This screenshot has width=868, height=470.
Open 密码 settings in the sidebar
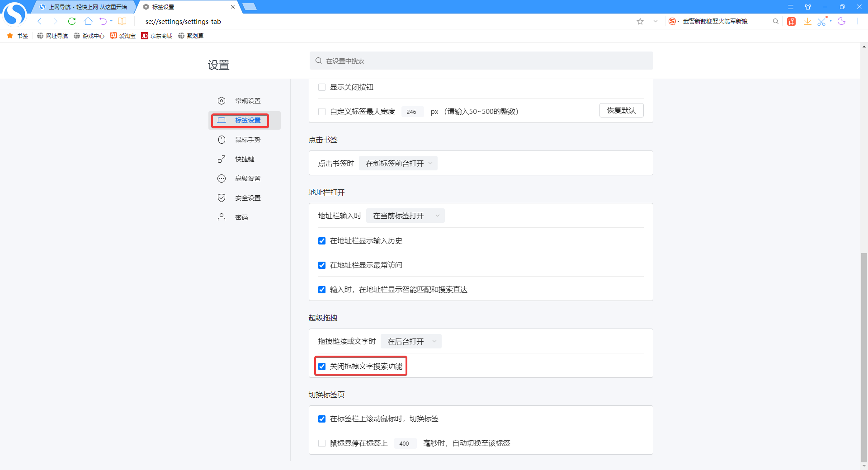(x=244, y=217)
